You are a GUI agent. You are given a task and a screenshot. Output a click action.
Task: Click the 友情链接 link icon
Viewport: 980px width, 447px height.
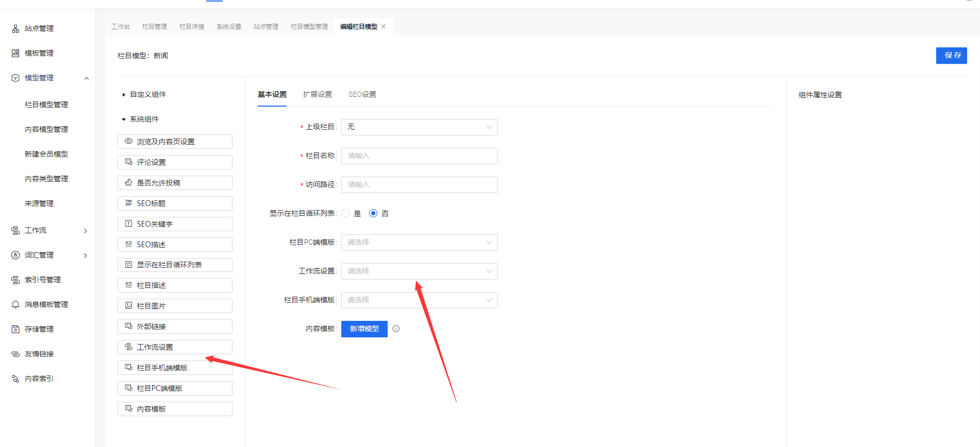(x=15, y=354)
